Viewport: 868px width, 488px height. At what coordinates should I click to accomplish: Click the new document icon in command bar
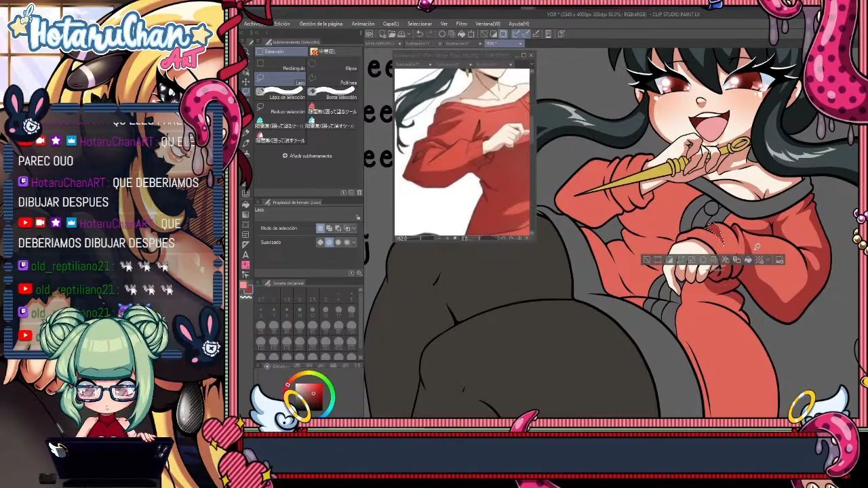tap(382, 34)
